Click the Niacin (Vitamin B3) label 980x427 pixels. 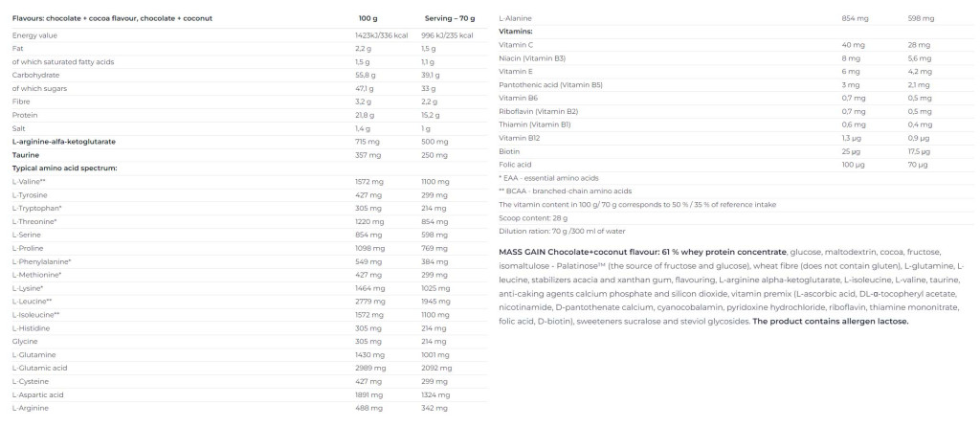(532, 58)
